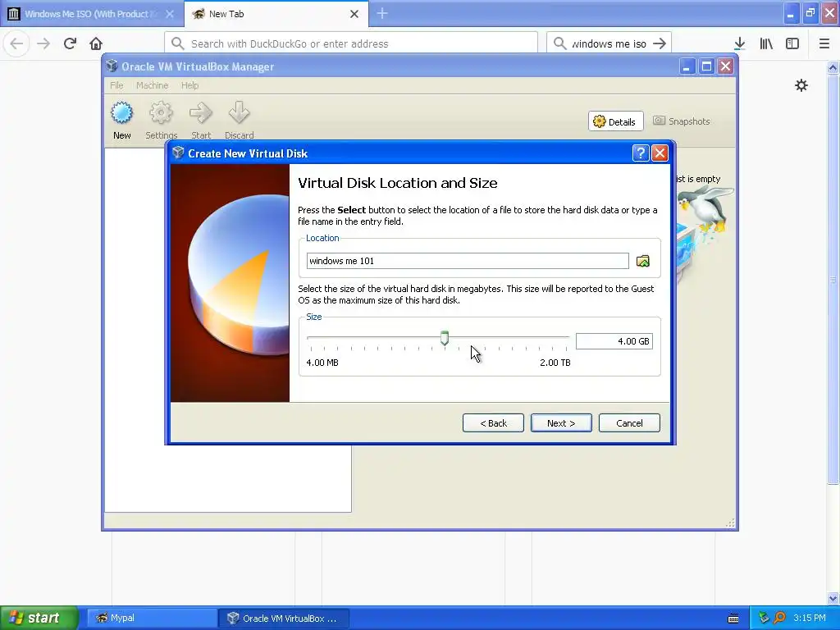
Task: Click the browser vertical scrollbar down arrow
Action: [x=833, y=598]
